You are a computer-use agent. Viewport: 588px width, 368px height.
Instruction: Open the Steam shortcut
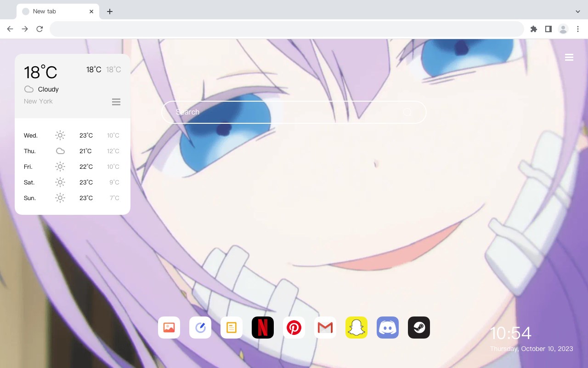point(419,328)
